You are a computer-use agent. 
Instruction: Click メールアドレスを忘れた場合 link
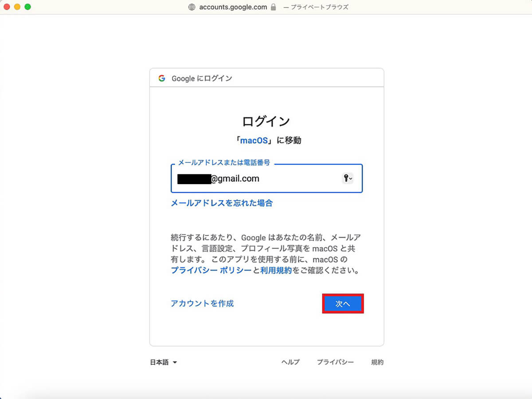[x=222, y=203]
